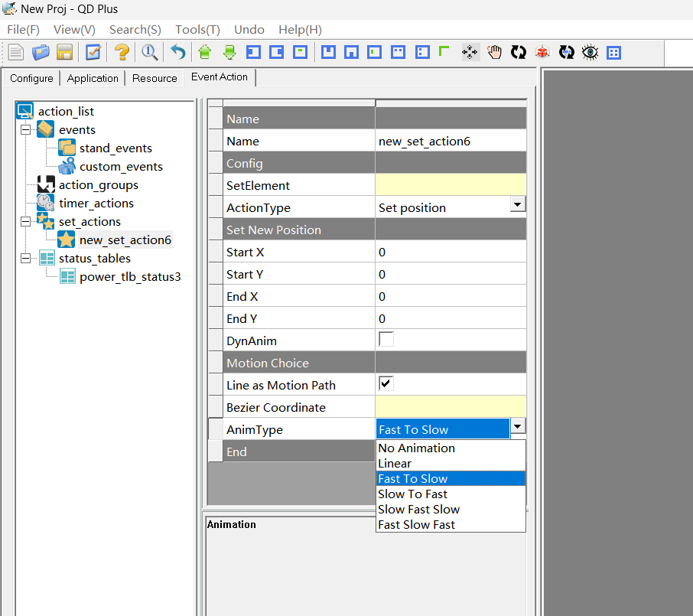693x616 pixels.
Task: Click the action_list monitor icon
Action: coord(25,111)
